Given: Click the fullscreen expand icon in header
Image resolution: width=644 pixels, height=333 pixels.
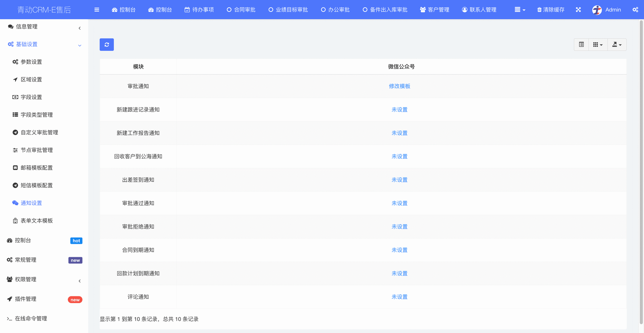Looking at the screenshot, I should (578, 10).
